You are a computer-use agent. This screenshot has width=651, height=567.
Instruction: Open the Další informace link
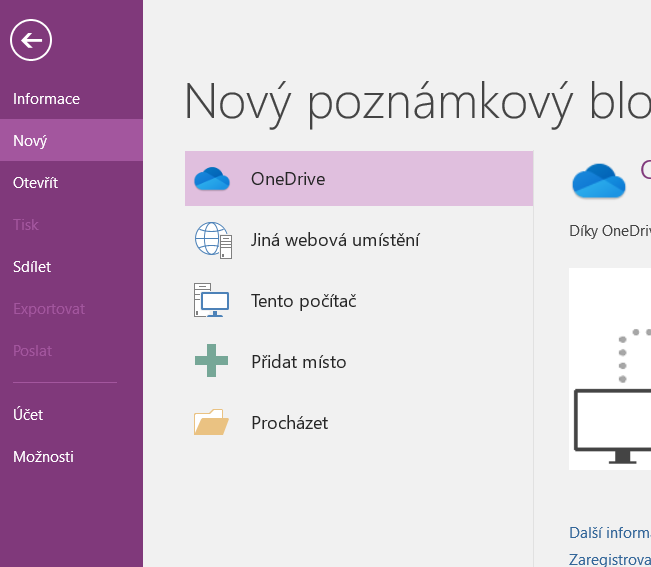point(610,533)
